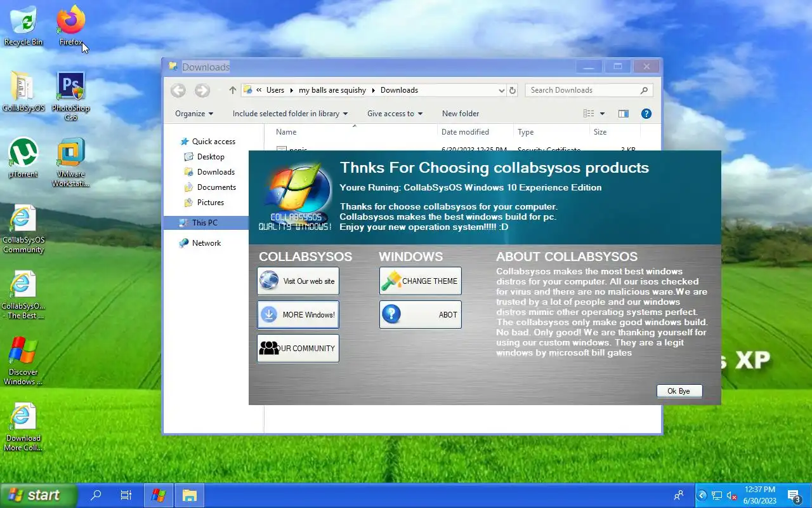Launch VMware Workstation desktop shortcut
Image resolution: width=812 pixels, height=508 pixels.
click(71, 162)
